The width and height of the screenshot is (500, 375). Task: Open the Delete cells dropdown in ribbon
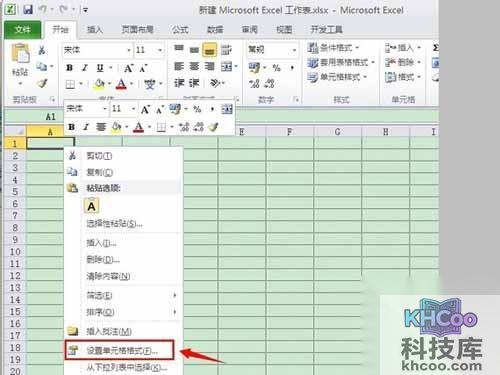coord(402,62)
